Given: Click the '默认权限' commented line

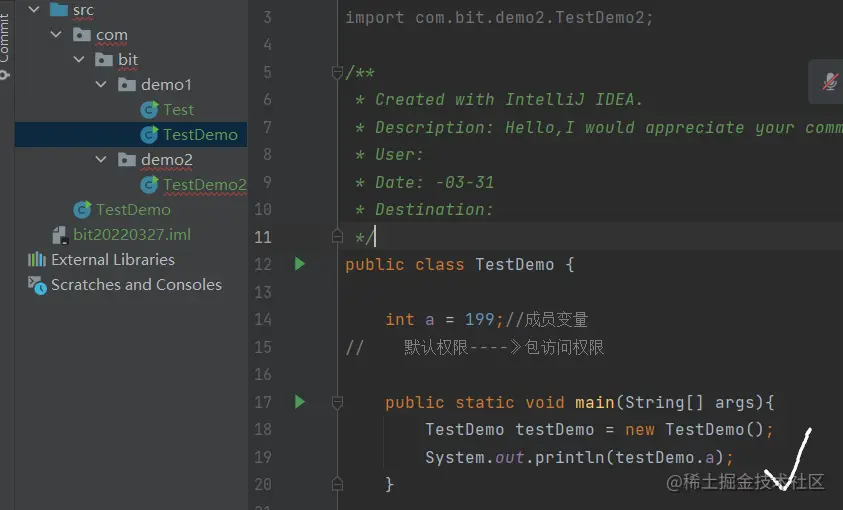Looking at the screenshot, I should coord(475,348).
